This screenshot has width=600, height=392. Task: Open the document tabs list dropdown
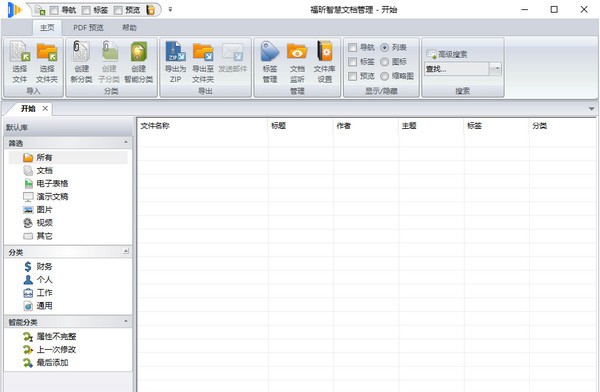tap(592, 109)
